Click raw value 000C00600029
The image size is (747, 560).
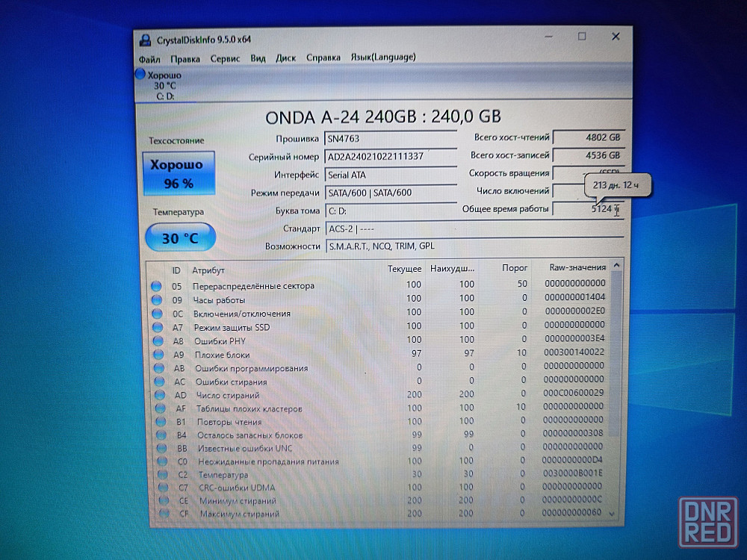pyautogui.click(x=573, y=393)
